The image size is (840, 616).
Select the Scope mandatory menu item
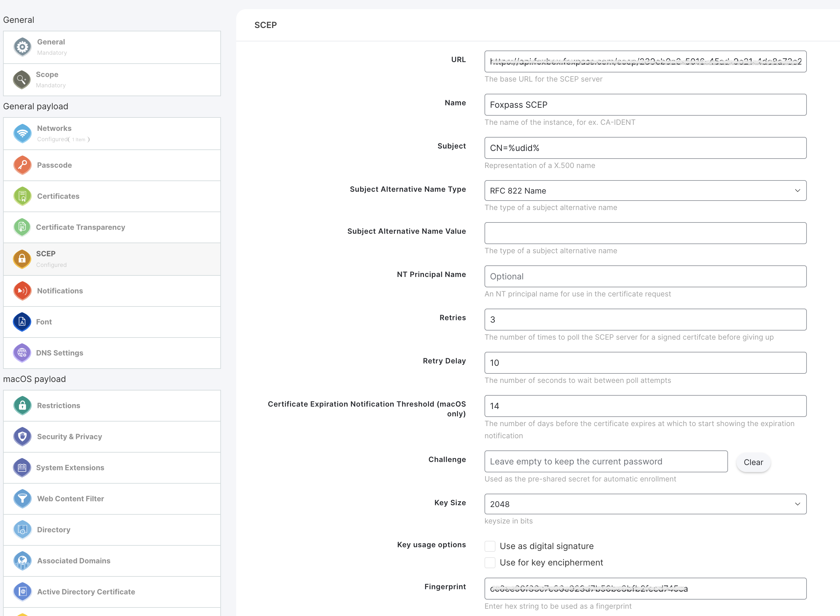112,79
